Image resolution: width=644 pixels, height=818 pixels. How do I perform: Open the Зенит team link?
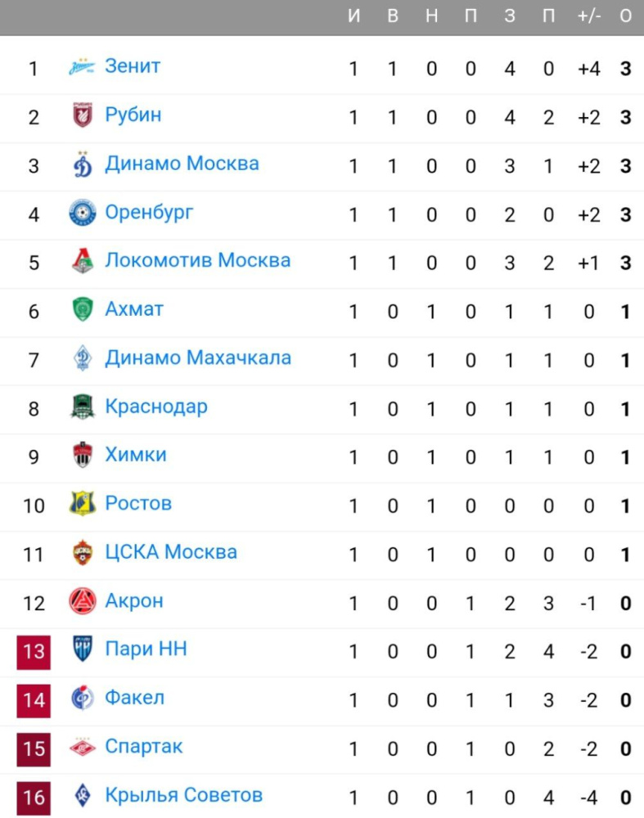(x=133, y=66)
